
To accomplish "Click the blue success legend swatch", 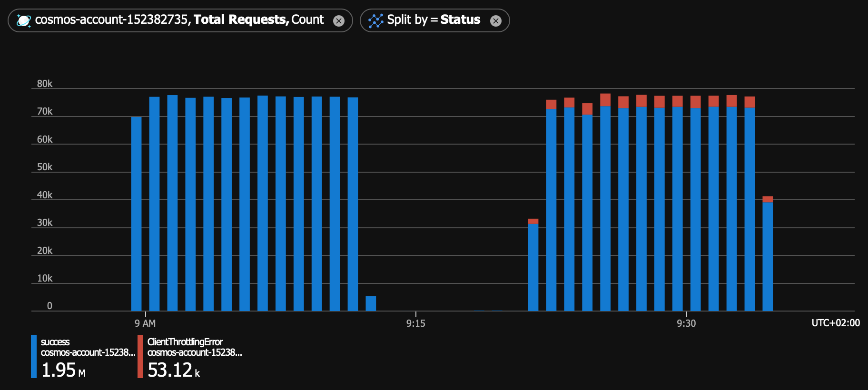I will click(34, 356).
